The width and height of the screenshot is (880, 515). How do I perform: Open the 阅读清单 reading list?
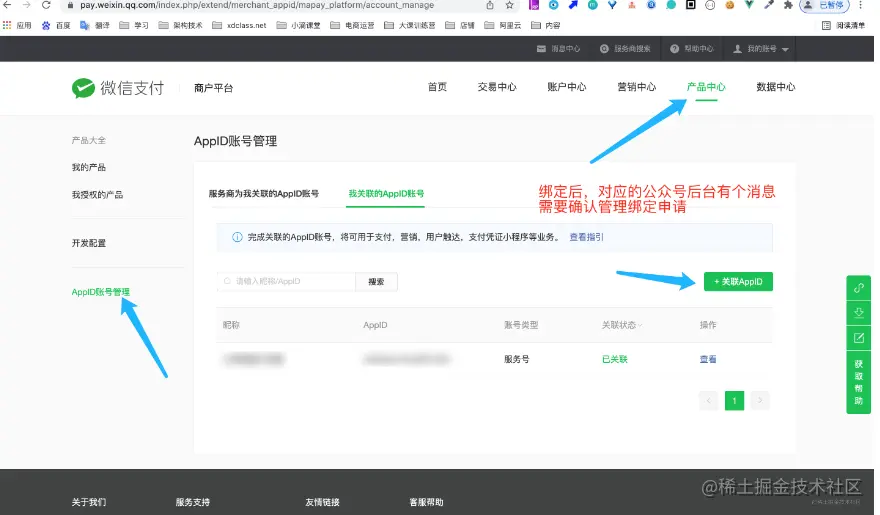(x=844, y=25)
